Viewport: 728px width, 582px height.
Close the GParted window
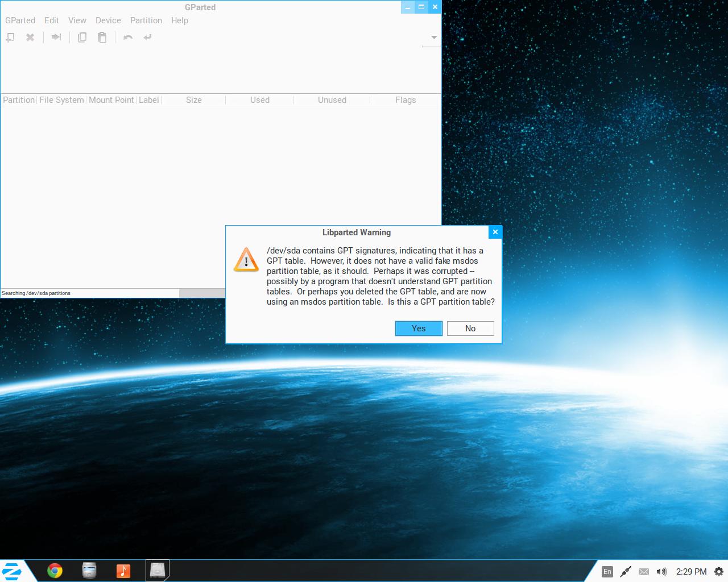coord(435,7)
